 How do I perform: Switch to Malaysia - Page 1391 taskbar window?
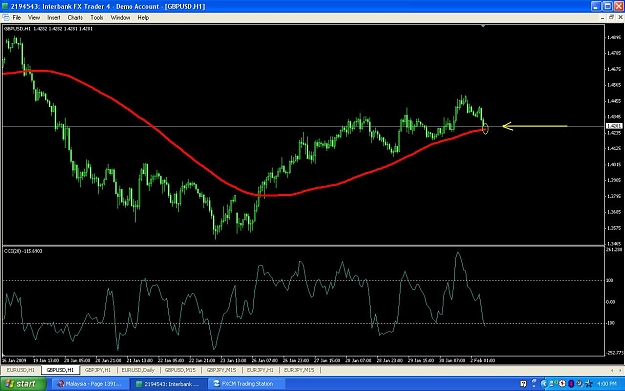(x=90, y=384)
